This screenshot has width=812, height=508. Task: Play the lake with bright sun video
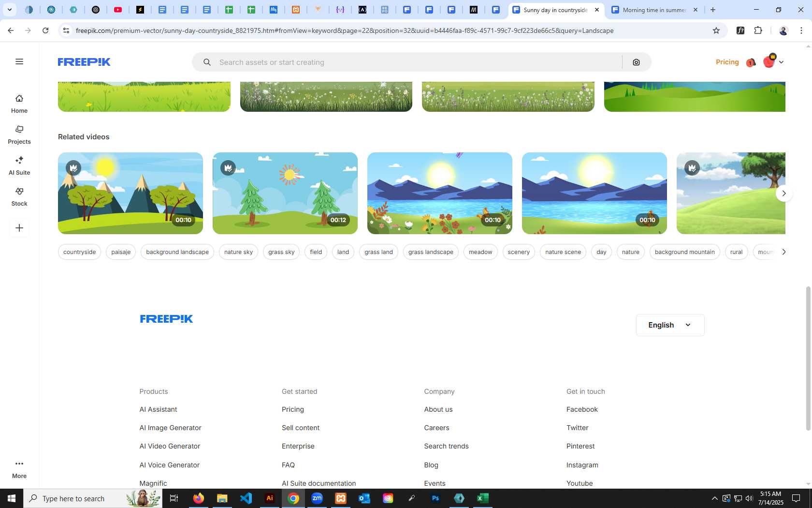(x=594, y=193)
